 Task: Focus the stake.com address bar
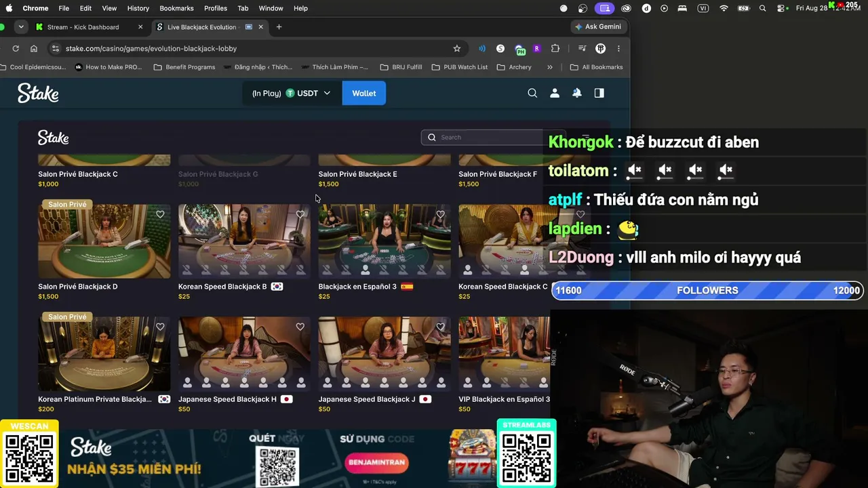[258, 49]
